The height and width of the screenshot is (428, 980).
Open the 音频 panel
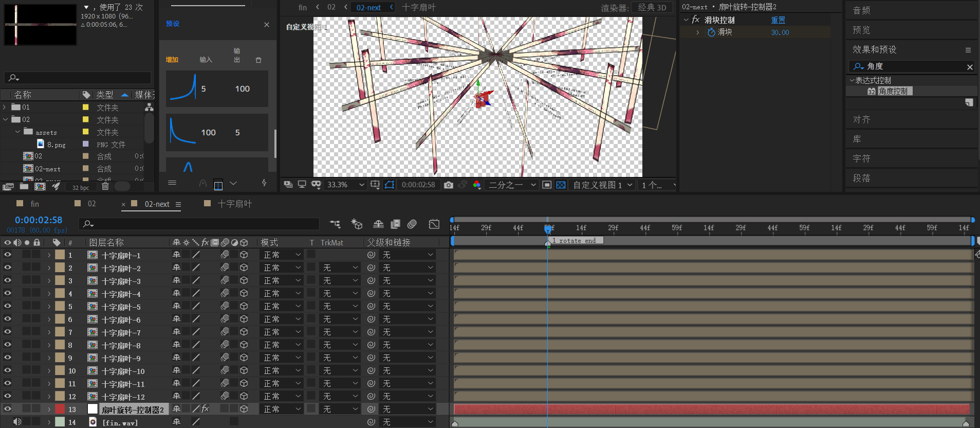[861, 10]
